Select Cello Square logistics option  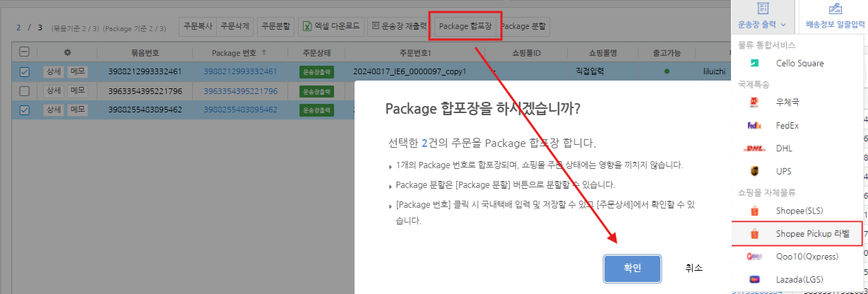[x=799, y=64]
